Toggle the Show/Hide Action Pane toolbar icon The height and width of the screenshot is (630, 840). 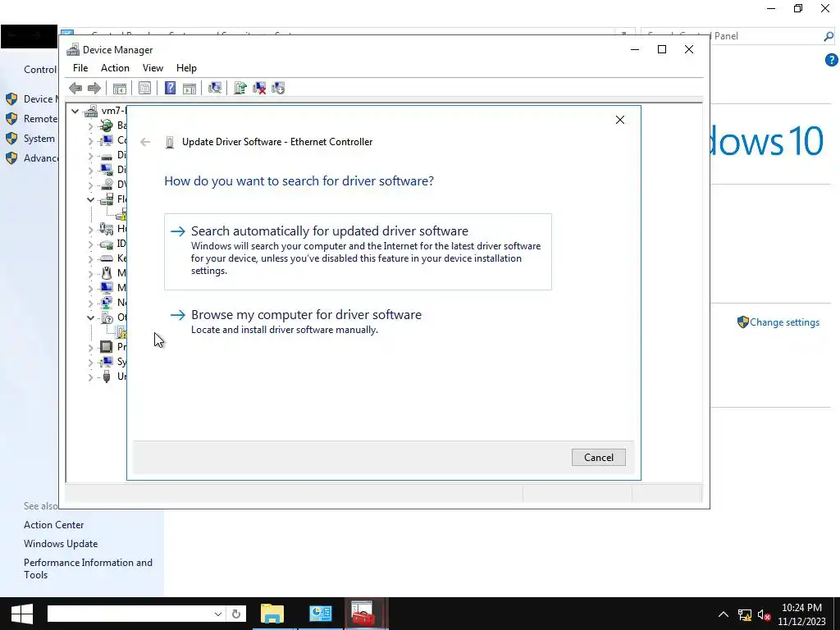click(x=189, y=88)
